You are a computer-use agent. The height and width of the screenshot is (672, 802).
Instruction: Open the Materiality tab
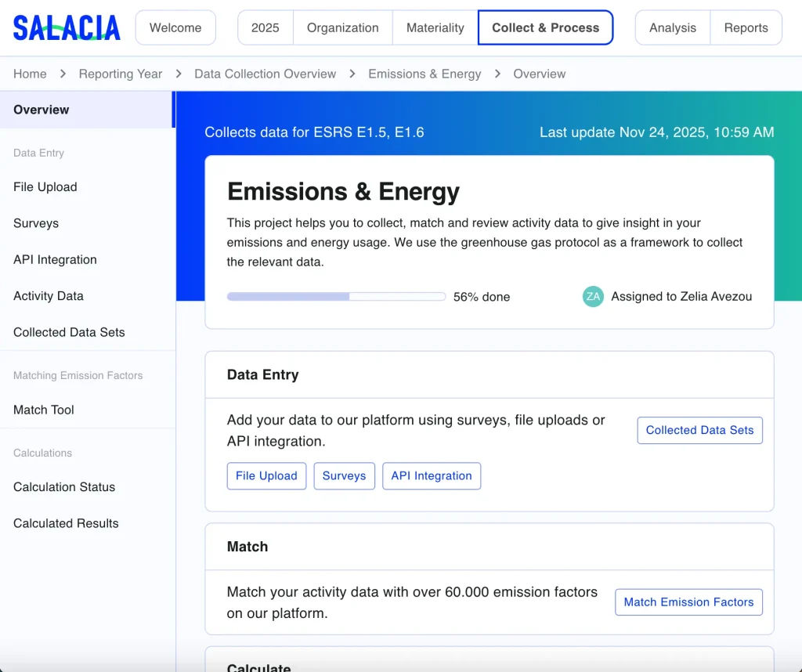pos(435,27)
